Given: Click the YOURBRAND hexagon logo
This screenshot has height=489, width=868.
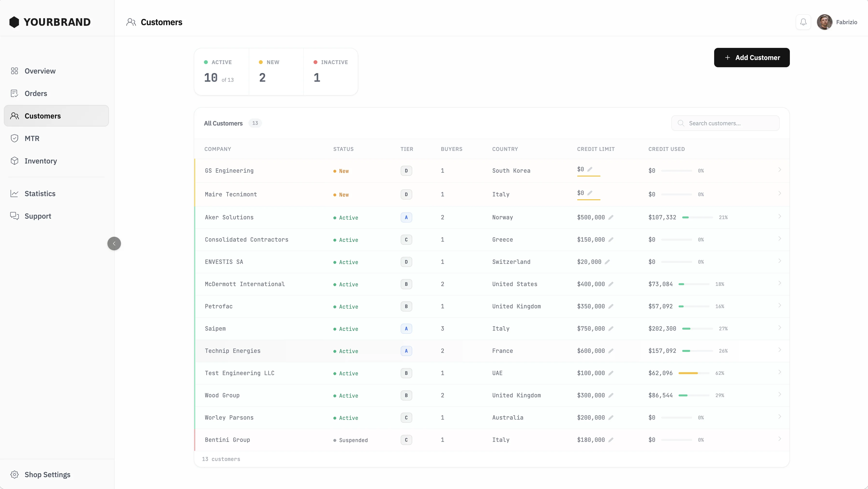Looking at the screenshot, I should pyautogui.click(x=14, y=22).
